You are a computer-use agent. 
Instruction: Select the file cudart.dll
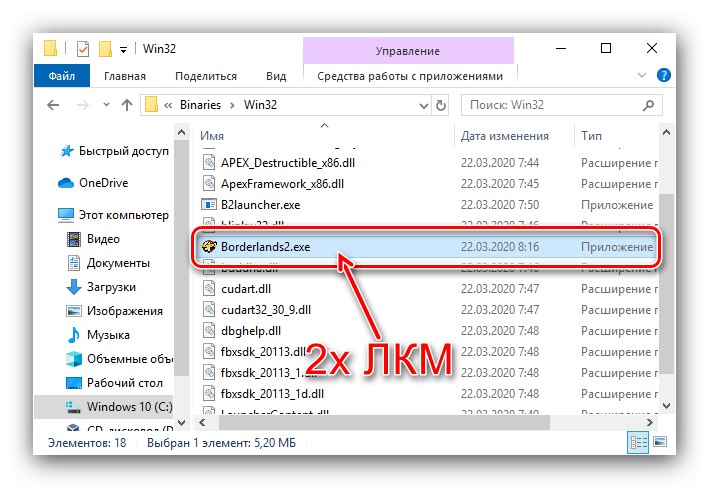[x=246, y=289]
